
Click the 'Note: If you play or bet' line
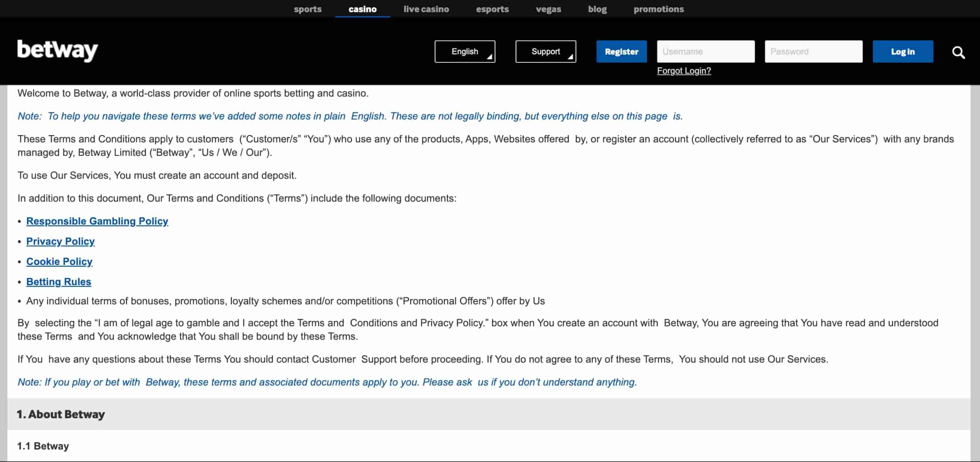coord(327,382)
